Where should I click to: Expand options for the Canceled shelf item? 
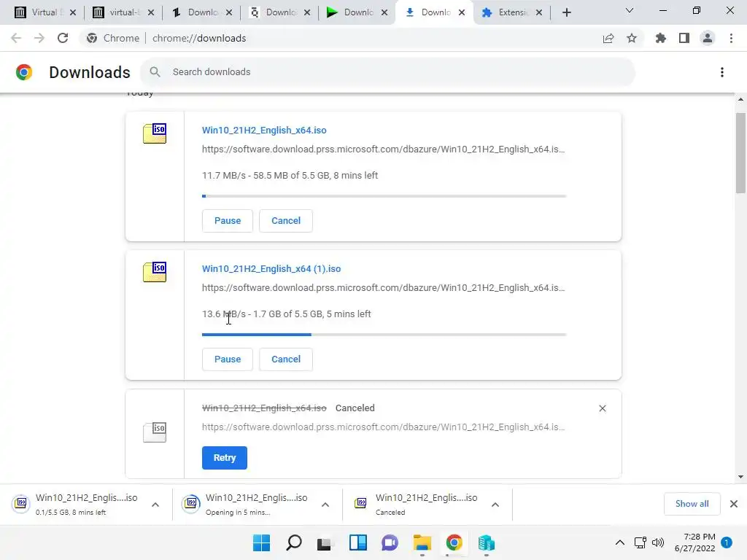pos(495,505)
